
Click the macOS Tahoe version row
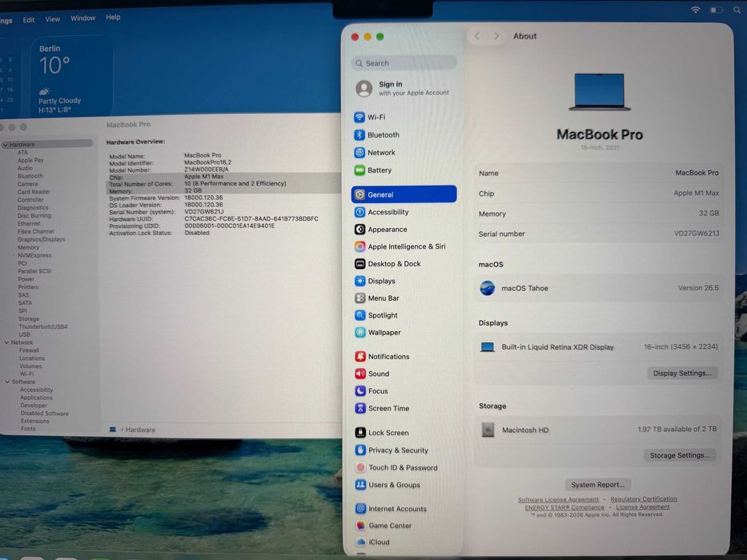[x=599, y=288]
